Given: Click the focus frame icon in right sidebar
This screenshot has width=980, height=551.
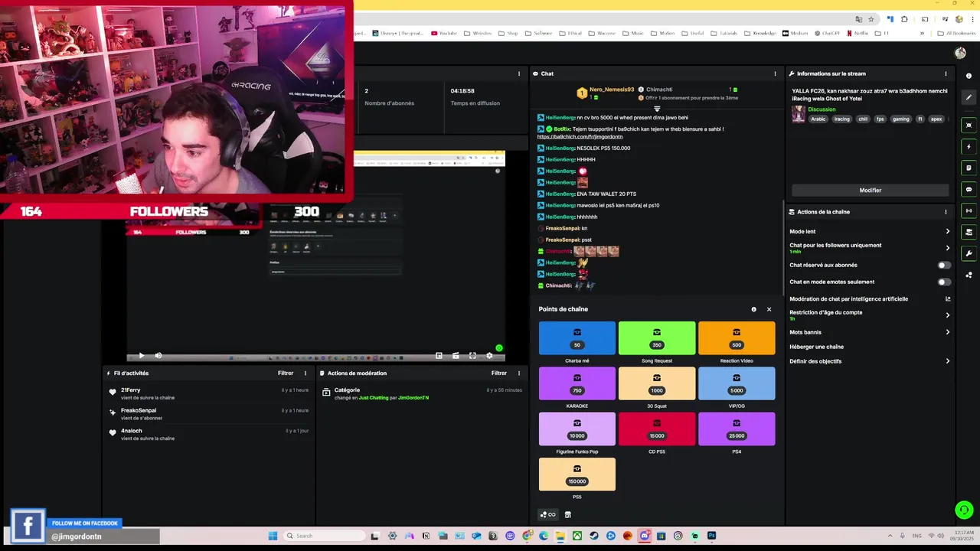Looking at the screenshot, I should coord(969,125).
